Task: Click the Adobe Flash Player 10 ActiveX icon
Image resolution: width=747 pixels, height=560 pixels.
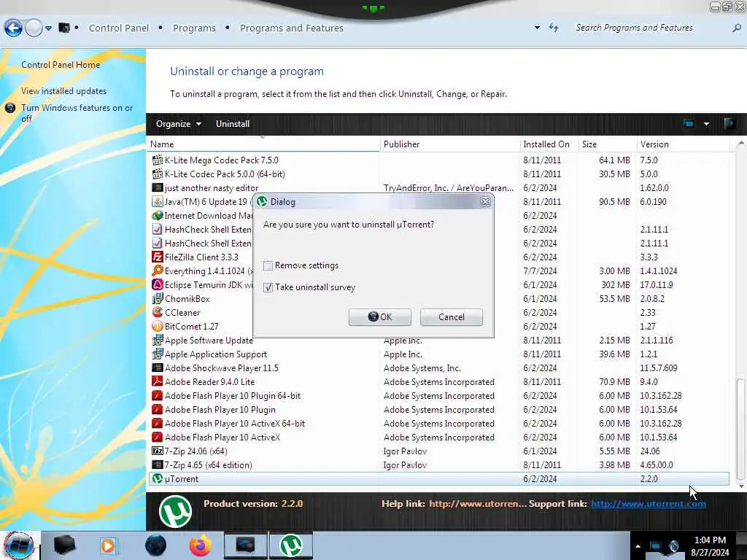Action: coord(158,437)
